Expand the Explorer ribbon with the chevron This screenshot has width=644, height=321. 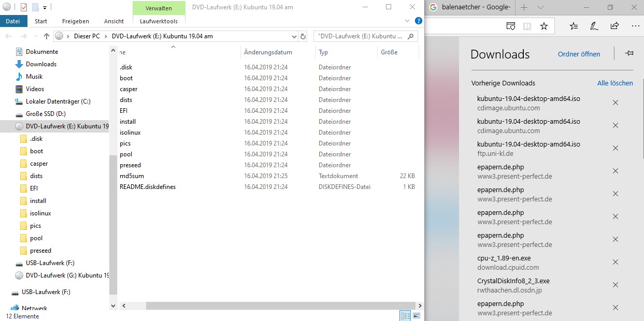(408, 21)
